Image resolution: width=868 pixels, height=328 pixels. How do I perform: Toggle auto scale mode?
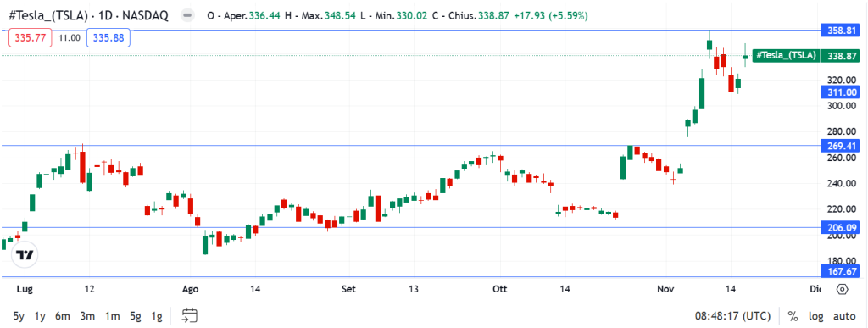click(844, 316)
